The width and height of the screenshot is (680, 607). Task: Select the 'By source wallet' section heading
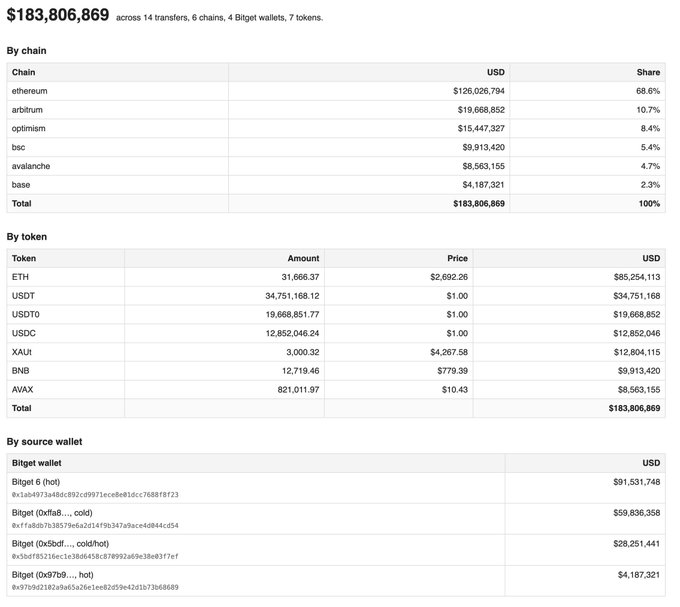(x=44, y=442)
